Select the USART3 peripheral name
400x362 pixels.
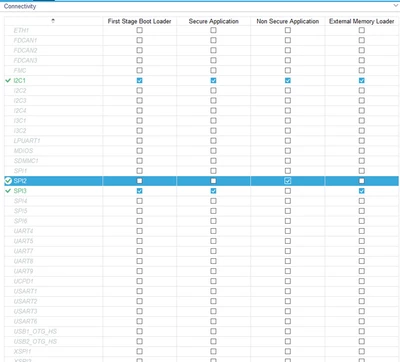(x=25, y=311)
